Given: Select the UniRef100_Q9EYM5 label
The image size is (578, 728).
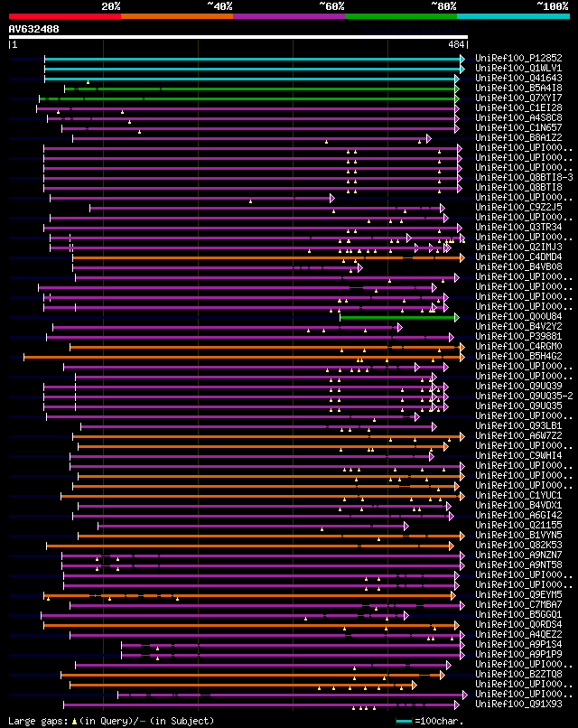Looking at the screenshot, I should 518,594.
